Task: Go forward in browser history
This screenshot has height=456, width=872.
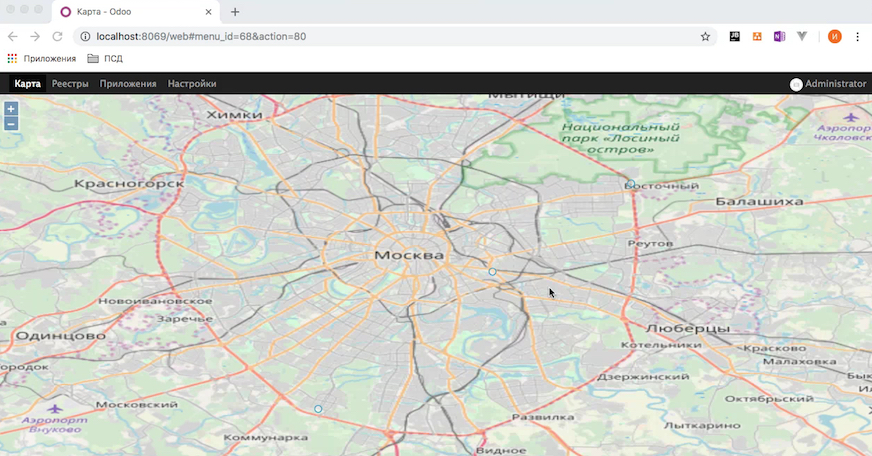Action: click(x=35, y=37)
